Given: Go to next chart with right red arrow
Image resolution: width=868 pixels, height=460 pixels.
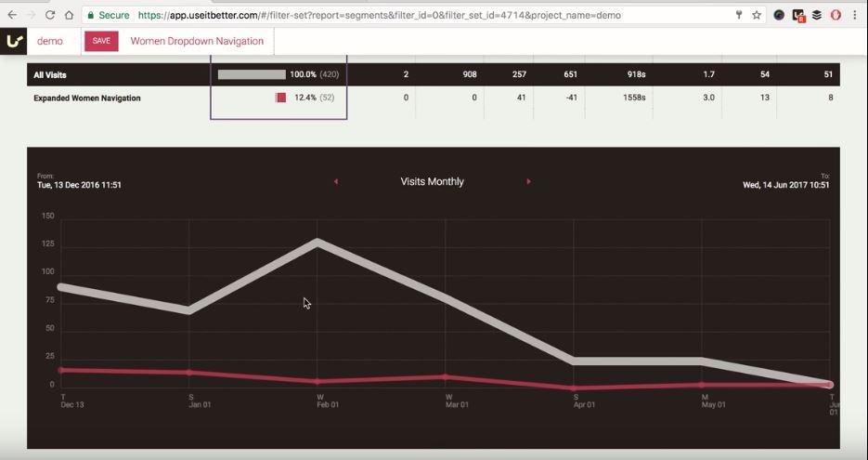Looking at the screenshot, I should pos(528,182).
